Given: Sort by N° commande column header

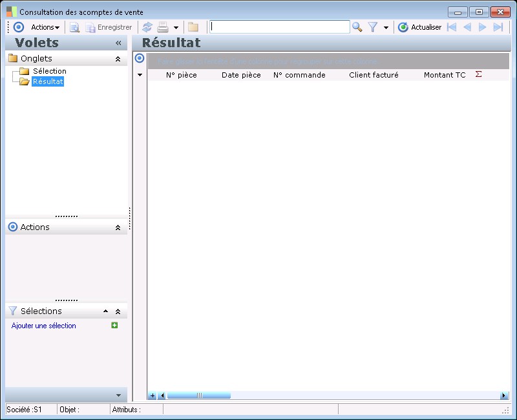Looking at the screenshot, I should tap(299, 75).
